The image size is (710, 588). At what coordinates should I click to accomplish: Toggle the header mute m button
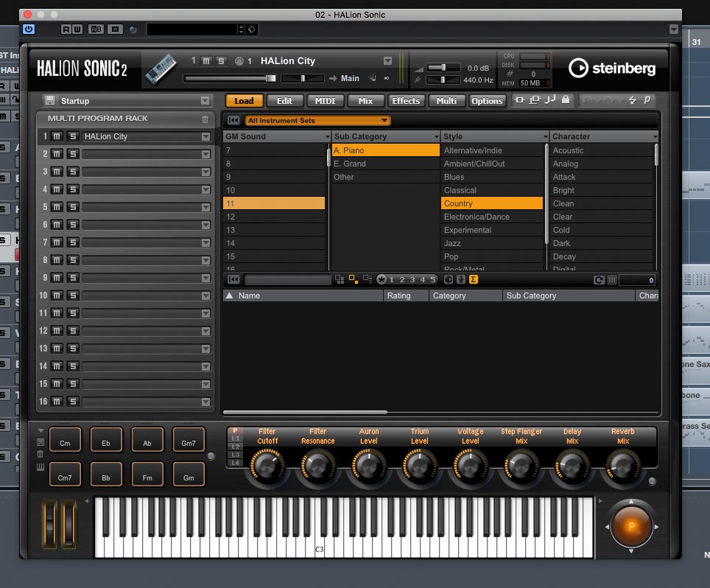point(206,60)
